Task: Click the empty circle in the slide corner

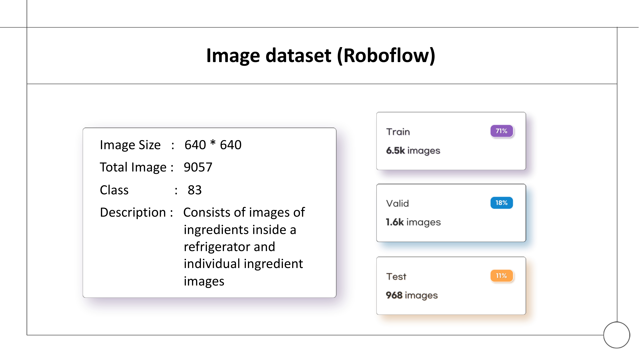Action: tap(617, 335)
